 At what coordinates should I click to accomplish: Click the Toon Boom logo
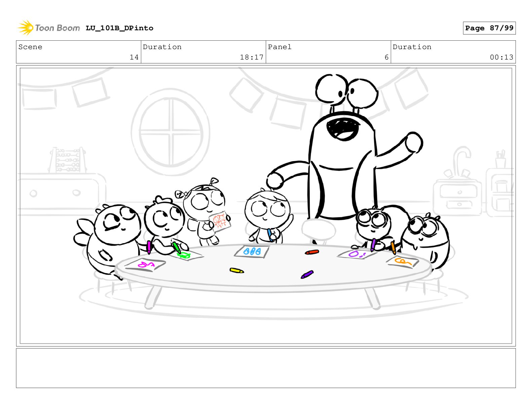[x=49, y=28]
